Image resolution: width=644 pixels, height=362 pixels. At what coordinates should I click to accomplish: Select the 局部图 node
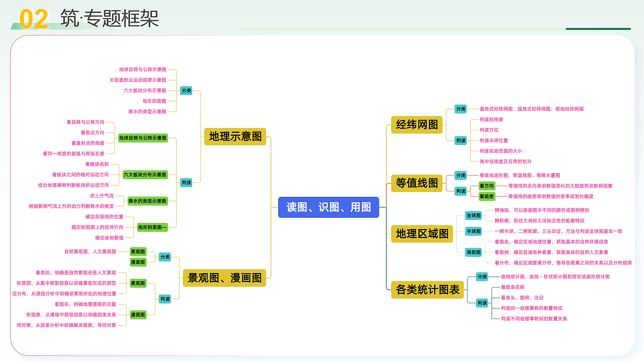click(x=473, y=253)
